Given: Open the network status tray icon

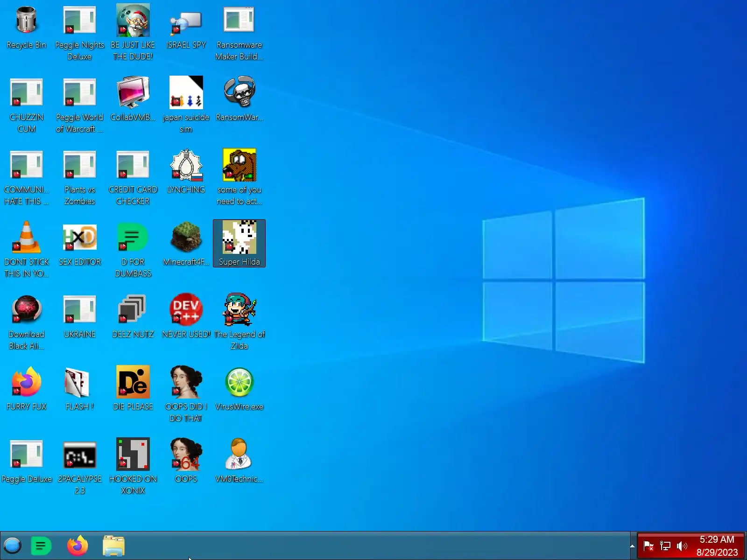Looking at the screenshot, I should [665, 546].
